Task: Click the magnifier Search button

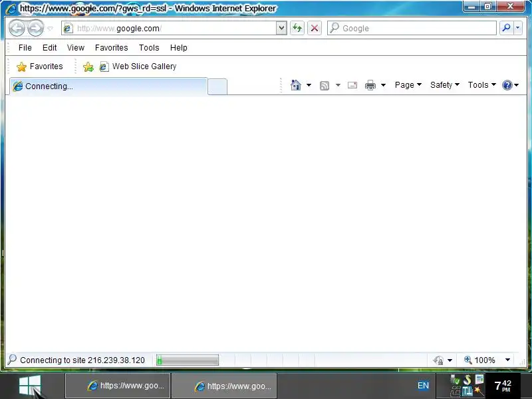Action: tap(506, 28)
